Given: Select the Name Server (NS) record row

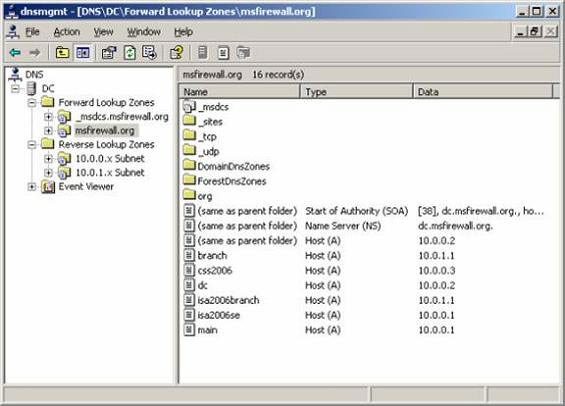Looking at the screenshot, I should (x=368, y=226).
